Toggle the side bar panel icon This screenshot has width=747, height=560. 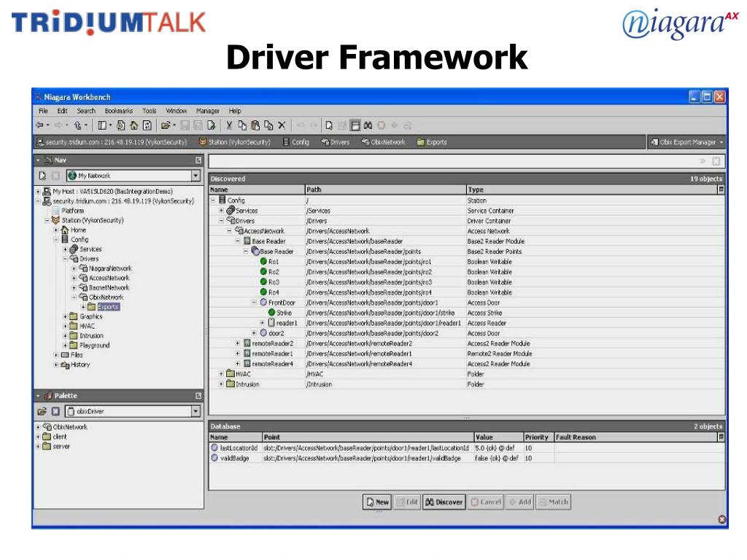pos(102,125)
